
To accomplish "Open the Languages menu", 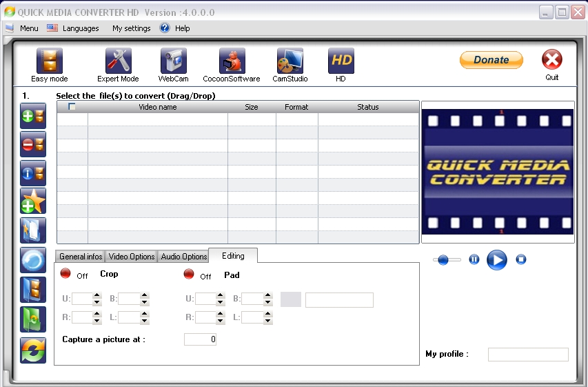I will tap(81, 28).
